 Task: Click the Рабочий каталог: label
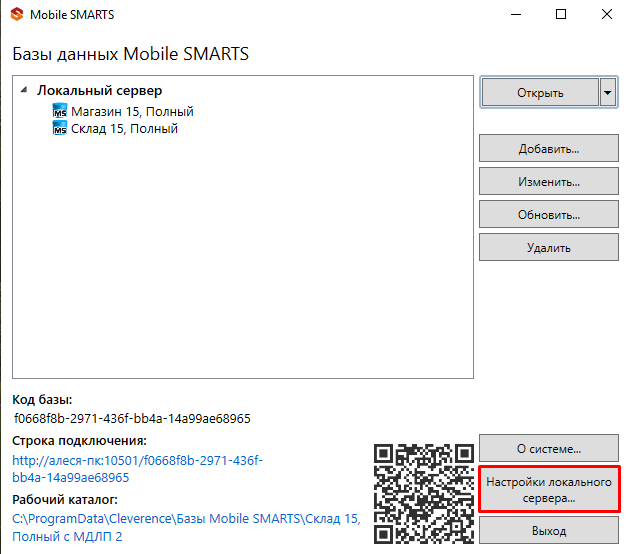coord(65,499)
